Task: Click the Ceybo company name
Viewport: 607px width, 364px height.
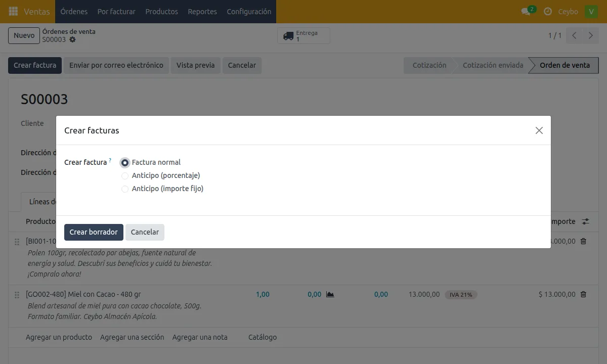Action: pyautogui.click(x=568, y=11)
